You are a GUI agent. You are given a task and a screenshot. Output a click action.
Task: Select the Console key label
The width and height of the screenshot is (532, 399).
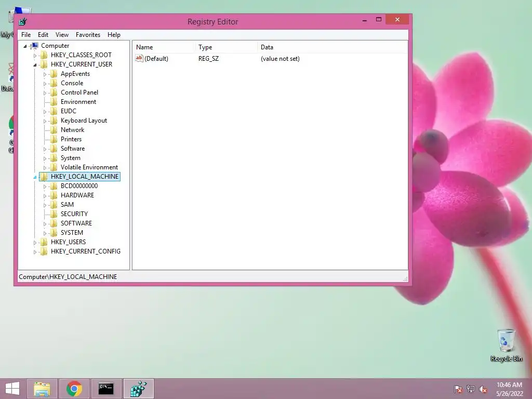tap(72, 83)
